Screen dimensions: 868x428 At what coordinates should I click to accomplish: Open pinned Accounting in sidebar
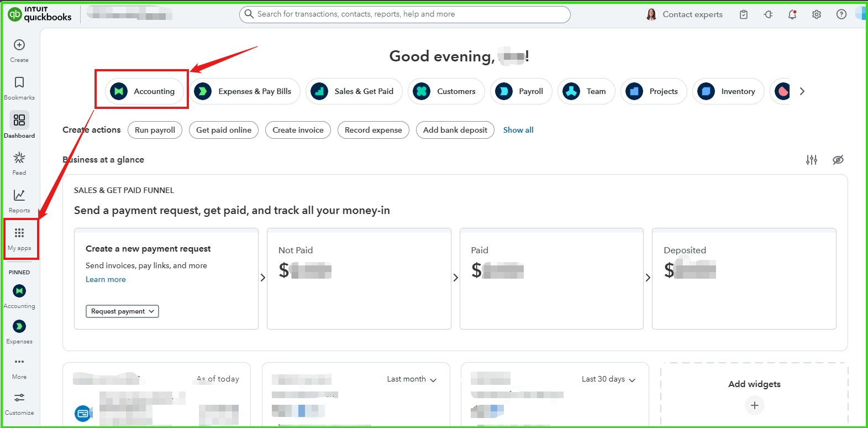click(19, 297)
